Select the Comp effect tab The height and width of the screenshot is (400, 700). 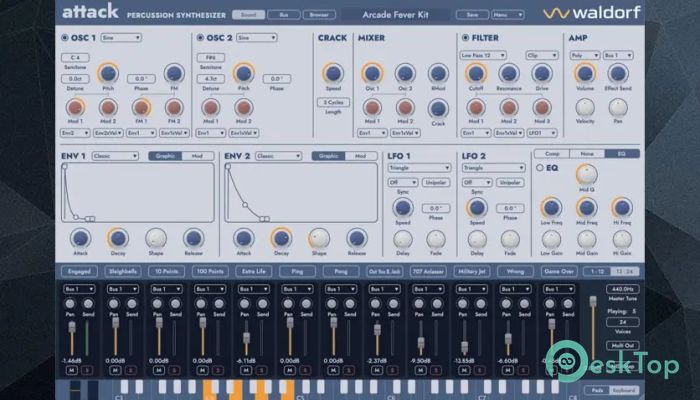[552, 154]
